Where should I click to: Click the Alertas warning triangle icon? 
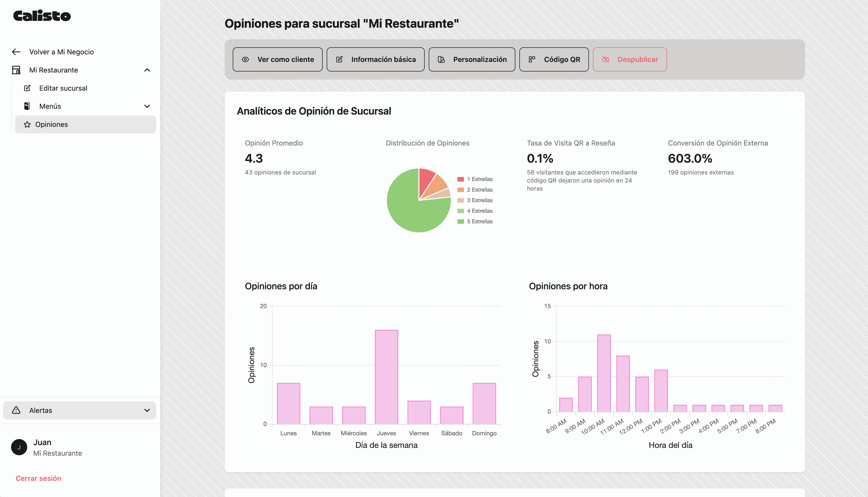point(16,410)
